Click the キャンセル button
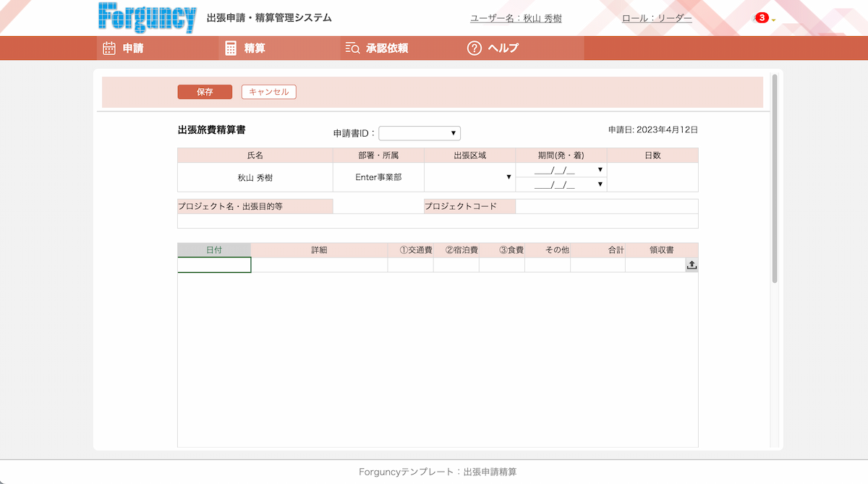Image resolution: width=868 pixels, height=484 pixels. [x=268, y=92]
